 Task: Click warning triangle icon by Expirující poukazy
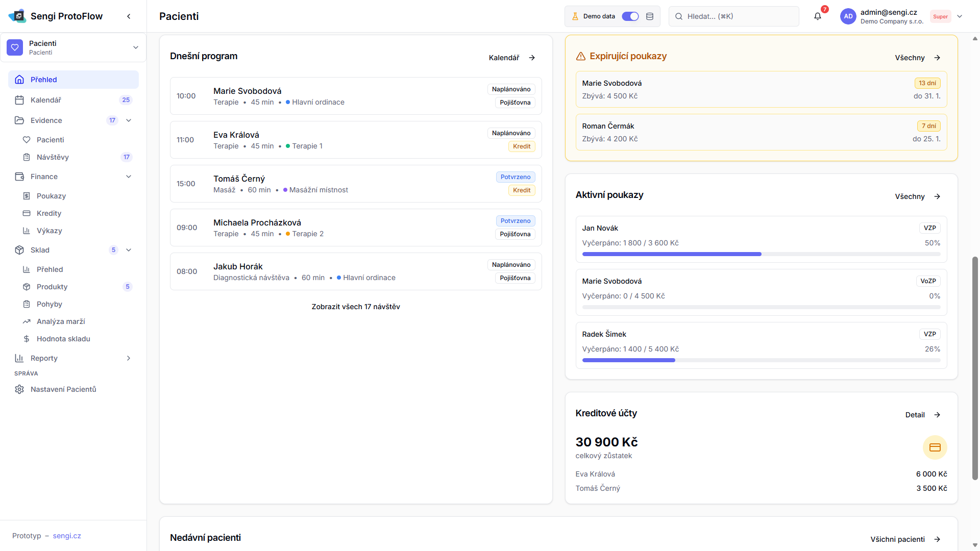click(580, 57)
